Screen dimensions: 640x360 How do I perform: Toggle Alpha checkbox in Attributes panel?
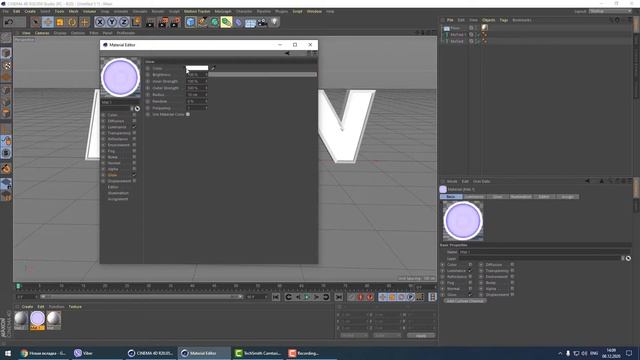(512, 289)
